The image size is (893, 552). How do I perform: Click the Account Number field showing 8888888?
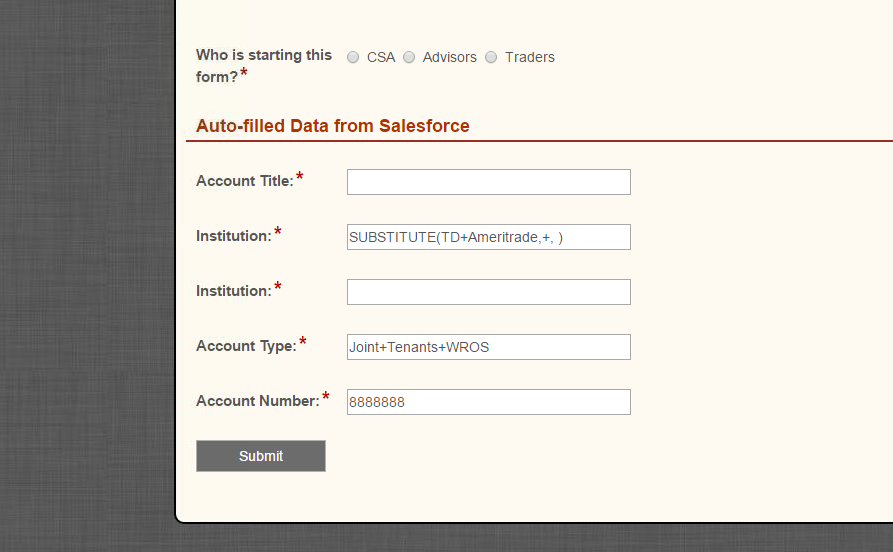[489, 402]
